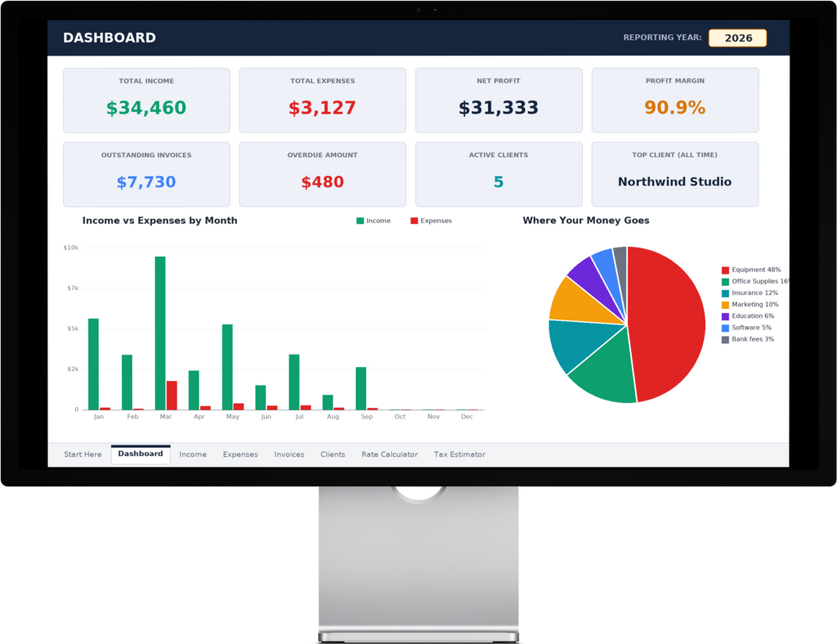Image resolution: width=837 pixels, height=644 pixels.
Task: Click the green Income legend swatch
Action: pos(360,221)
